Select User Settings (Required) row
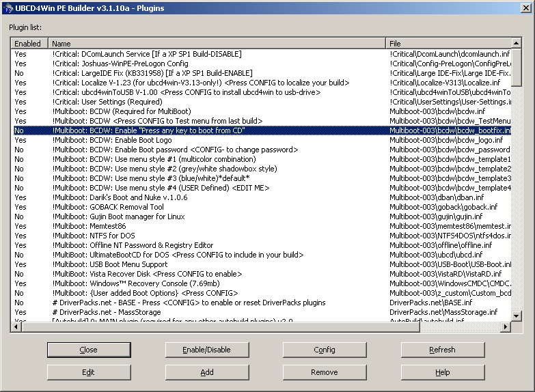 click(x=262, y=102)
